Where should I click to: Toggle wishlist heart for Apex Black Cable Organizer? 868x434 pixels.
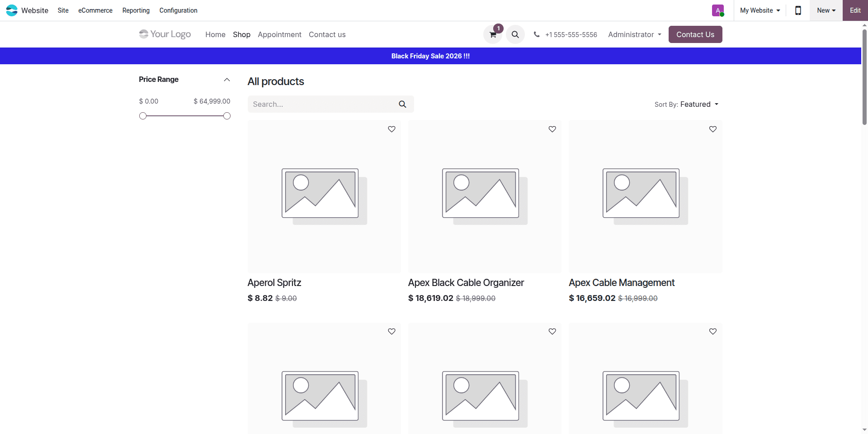[x=552, y=129]
